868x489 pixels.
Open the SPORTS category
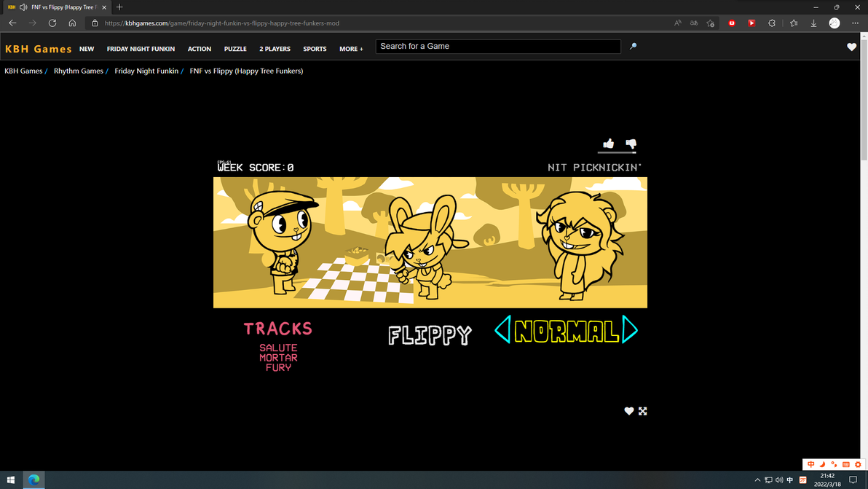[315, 49]
